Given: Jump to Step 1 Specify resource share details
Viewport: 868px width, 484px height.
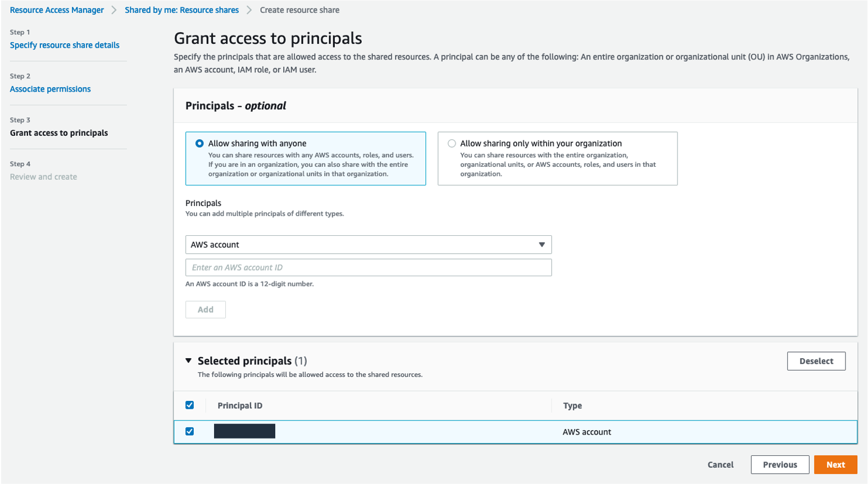Looking at the screenshot, I should [x=65, y=45].
